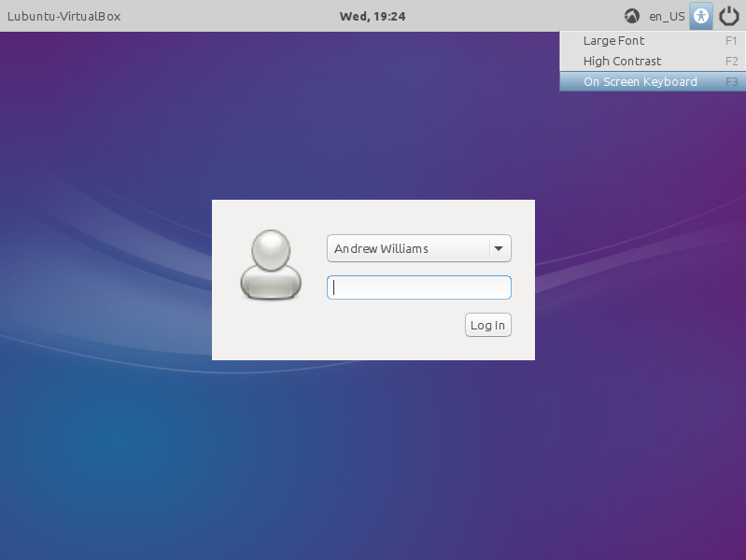Click the desktop wallpaper below the login box

tap(373, 448)
